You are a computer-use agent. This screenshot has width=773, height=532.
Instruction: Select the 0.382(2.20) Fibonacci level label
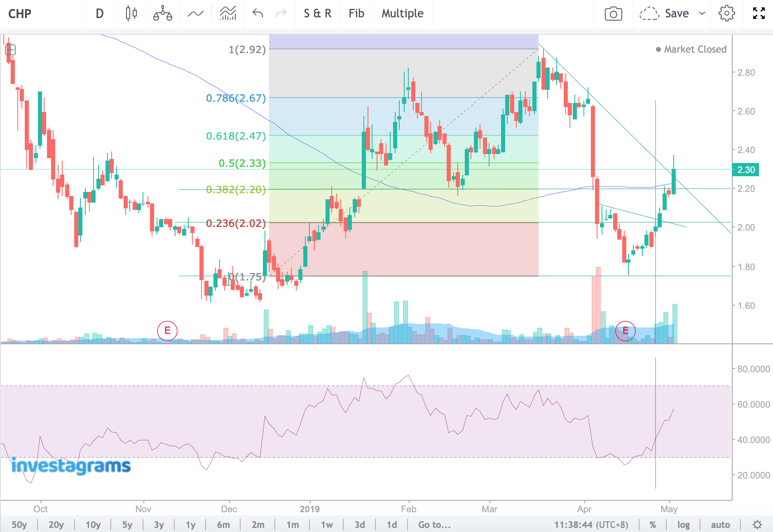(x=236, y=189)
